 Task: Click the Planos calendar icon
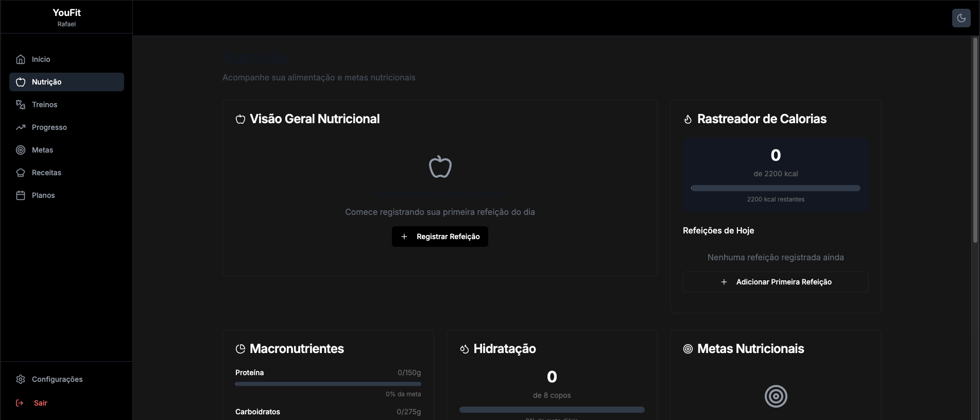[21, 195]
